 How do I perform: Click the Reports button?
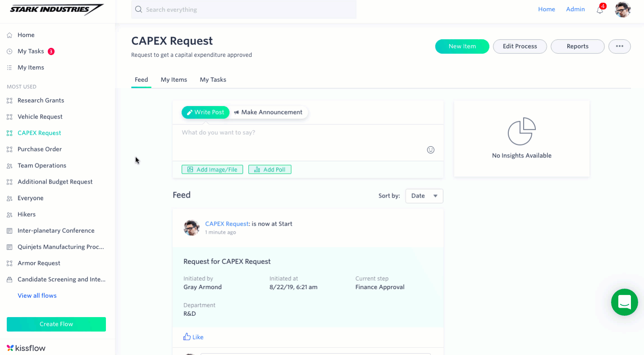pos(578,46)
